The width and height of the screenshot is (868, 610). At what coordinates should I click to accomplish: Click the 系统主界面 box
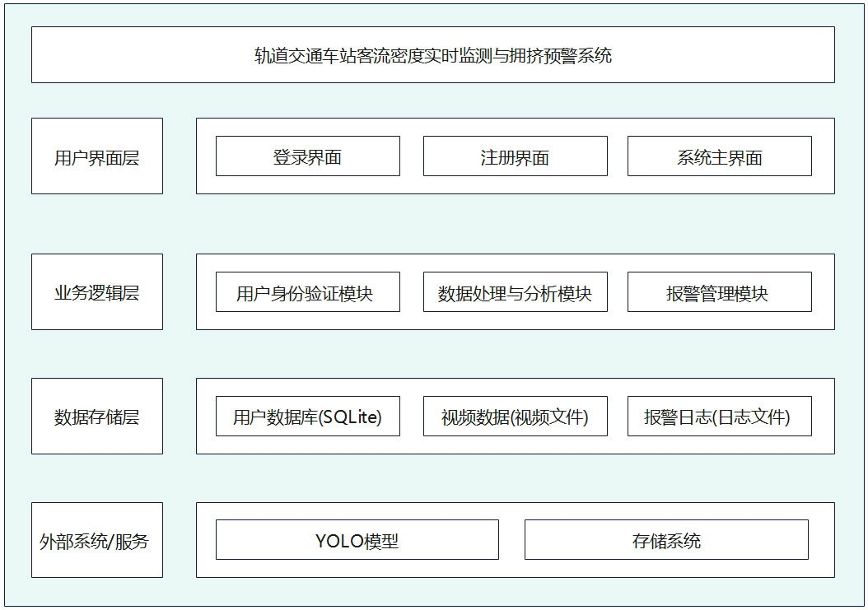719,156
